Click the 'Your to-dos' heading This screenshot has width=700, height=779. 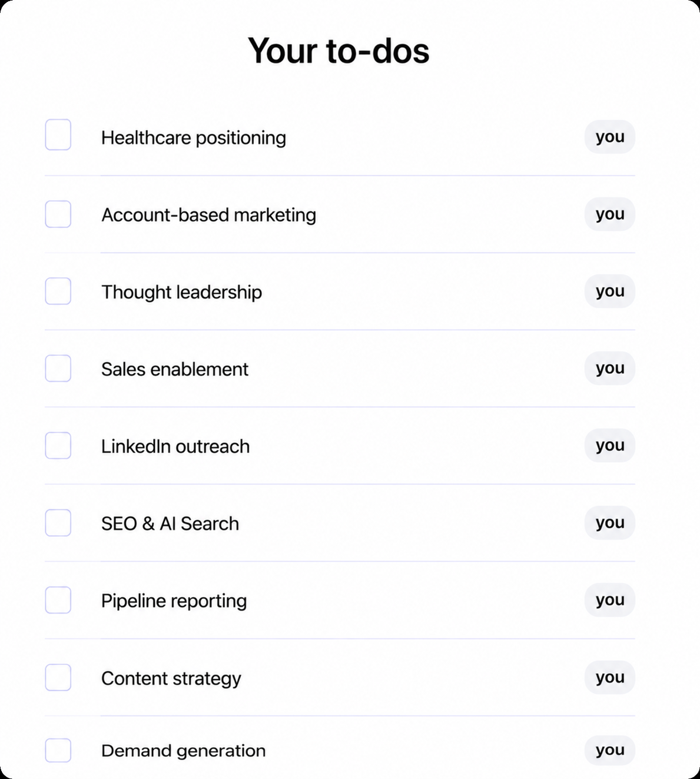coord(339,51)
